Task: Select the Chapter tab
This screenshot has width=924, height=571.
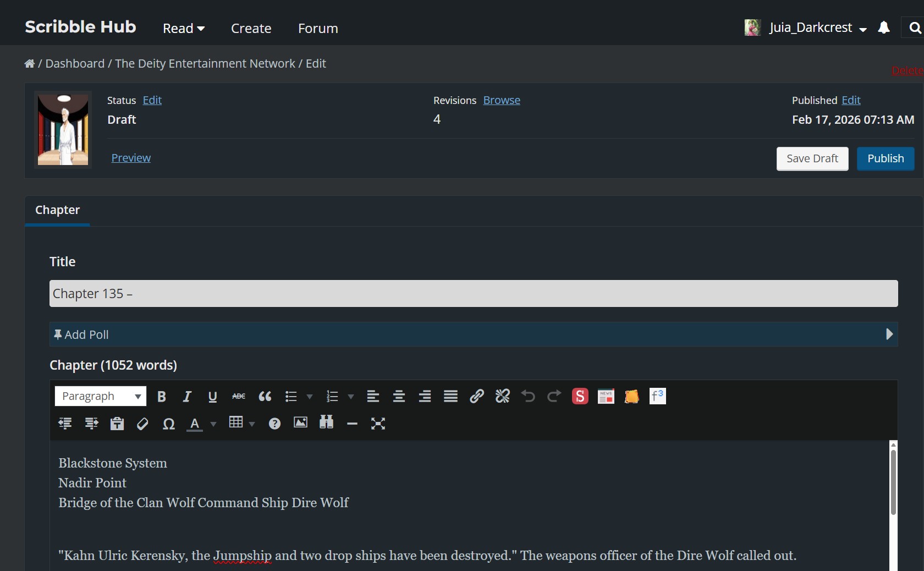Action: [x=57, y=210]
